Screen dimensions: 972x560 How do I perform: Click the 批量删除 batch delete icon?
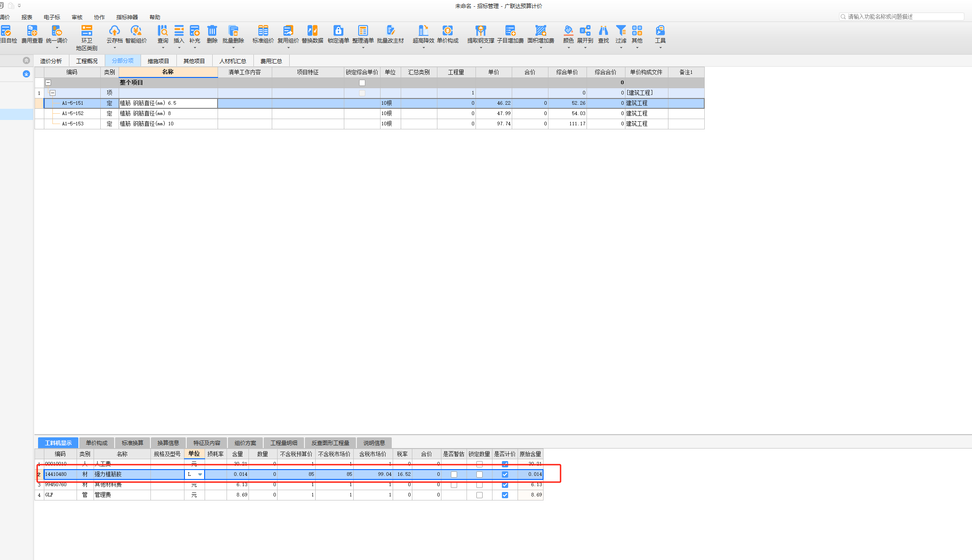[x=233, y=30]
